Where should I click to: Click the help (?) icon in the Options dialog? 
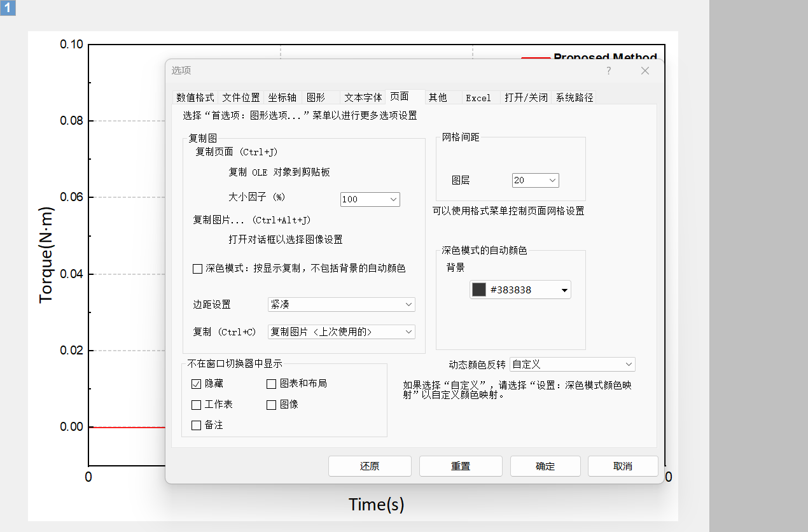[608, 71]
